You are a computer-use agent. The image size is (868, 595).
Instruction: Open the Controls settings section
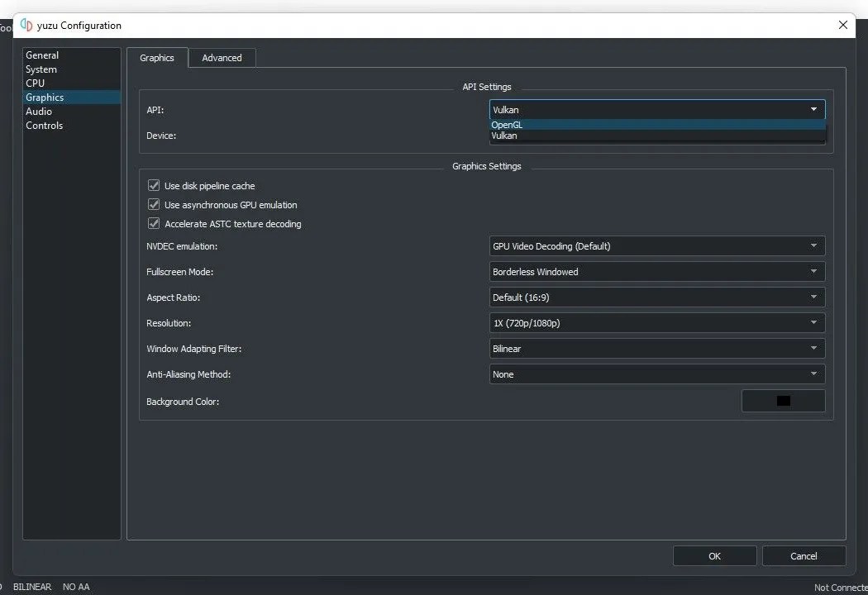coord(45,125)
